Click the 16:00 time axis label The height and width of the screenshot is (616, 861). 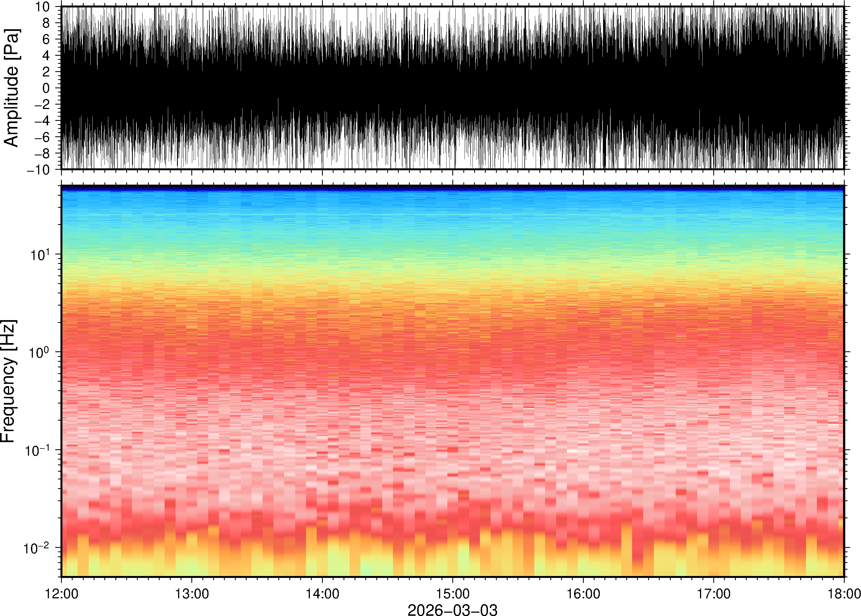(x=583, y=594)
